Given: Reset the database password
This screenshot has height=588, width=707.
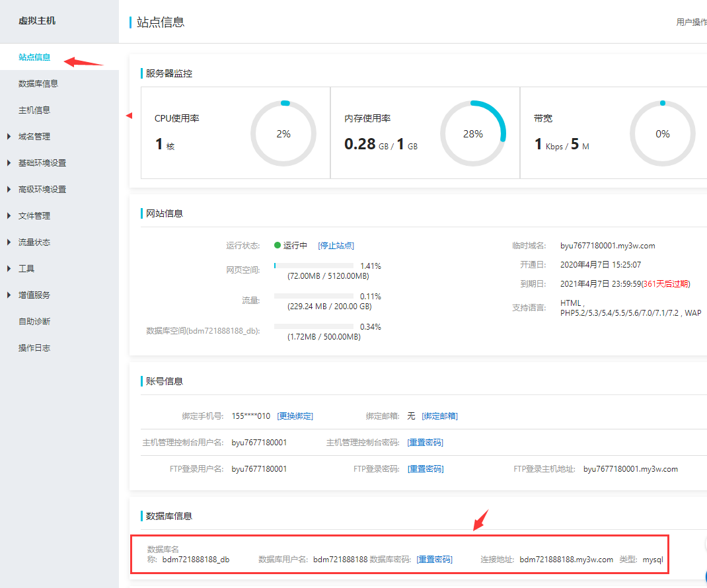Looking at the screenshot, I should click(x=434, y=560).
